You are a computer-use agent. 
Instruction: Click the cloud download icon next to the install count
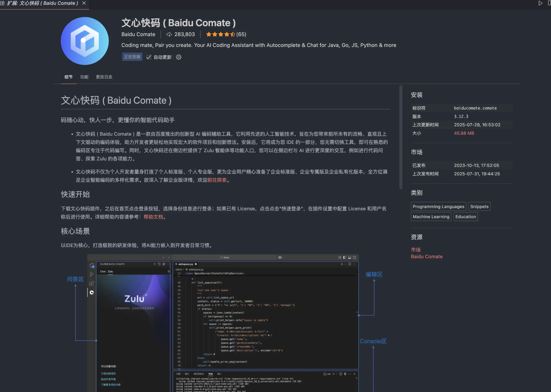pos(169,34)
